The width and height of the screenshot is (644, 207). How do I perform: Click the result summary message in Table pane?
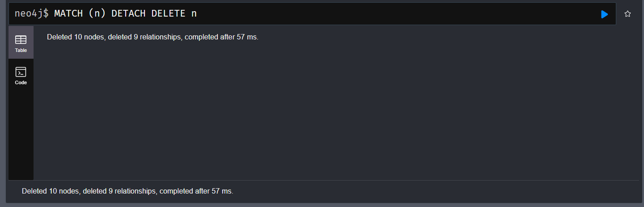click(153, 37)
